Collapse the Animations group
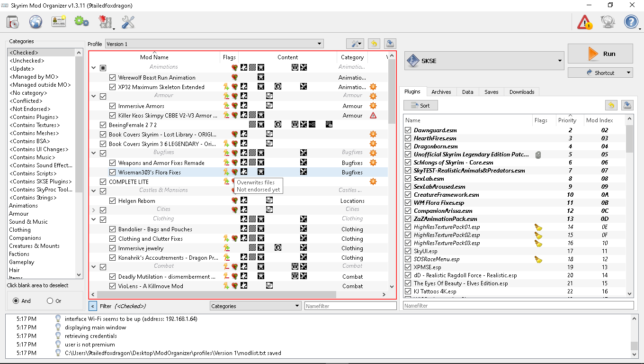Image resolution: width=644 pixels, height=364 pixels. click(94, 68)
